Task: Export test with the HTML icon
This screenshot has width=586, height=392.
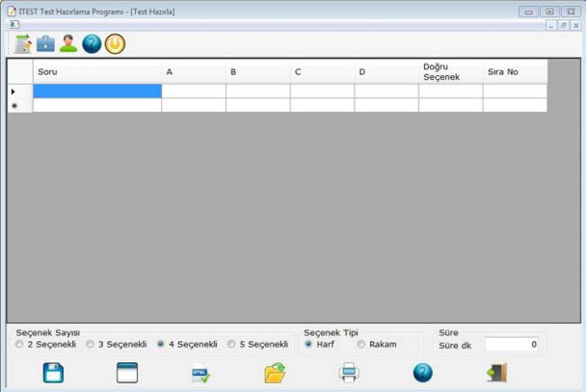Action: 200,373
